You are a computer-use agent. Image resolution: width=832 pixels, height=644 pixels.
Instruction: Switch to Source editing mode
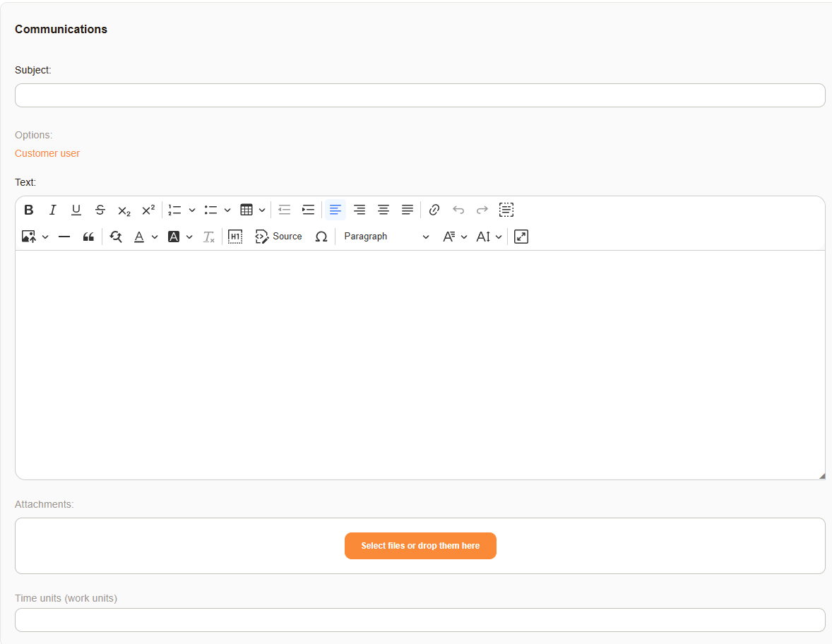[x=279, y=237]
